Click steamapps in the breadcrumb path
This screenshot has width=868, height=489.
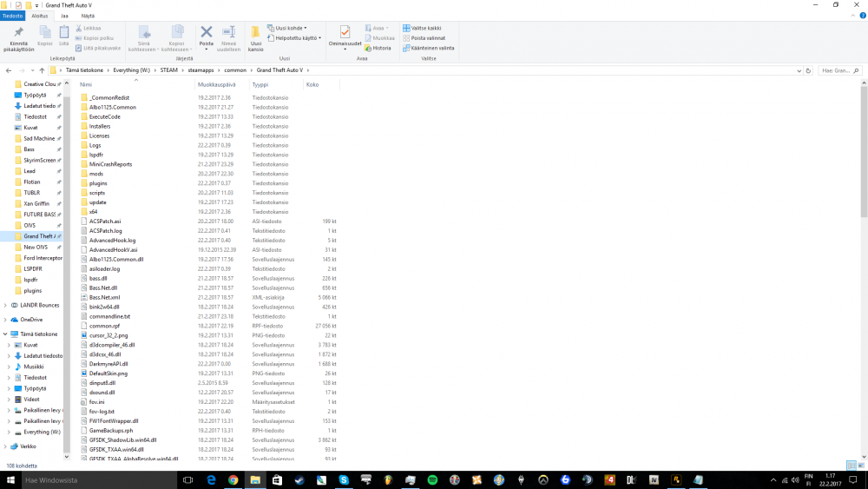tap(201, 70)
